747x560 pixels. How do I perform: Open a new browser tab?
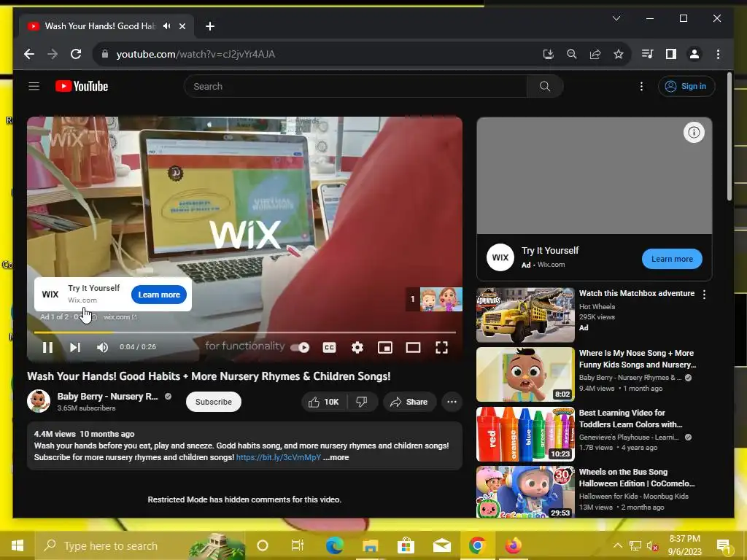coord(209,26)
